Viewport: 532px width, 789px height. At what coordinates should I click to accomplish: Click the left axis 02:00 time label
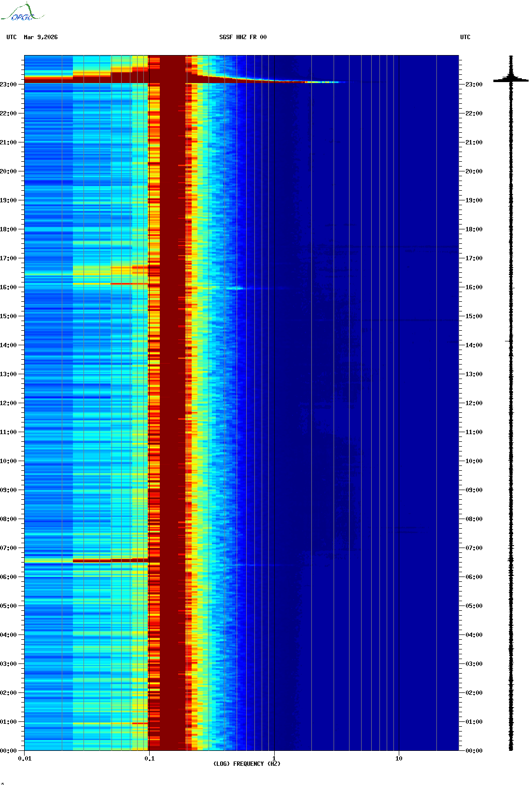[8, 693]
